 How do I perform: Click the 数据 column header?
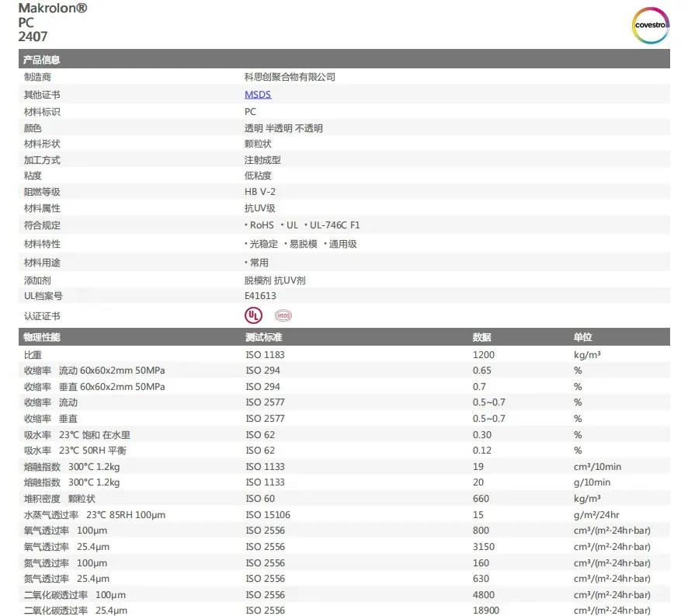click(481, 337)
